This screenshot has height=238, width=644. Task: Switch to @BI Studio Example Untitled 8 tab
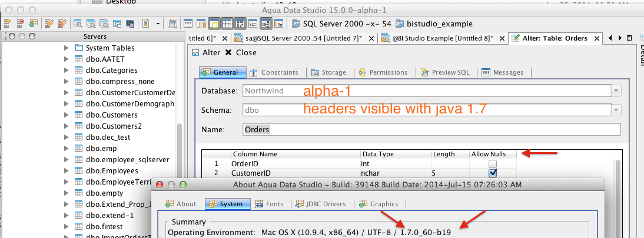pos(437,39)
